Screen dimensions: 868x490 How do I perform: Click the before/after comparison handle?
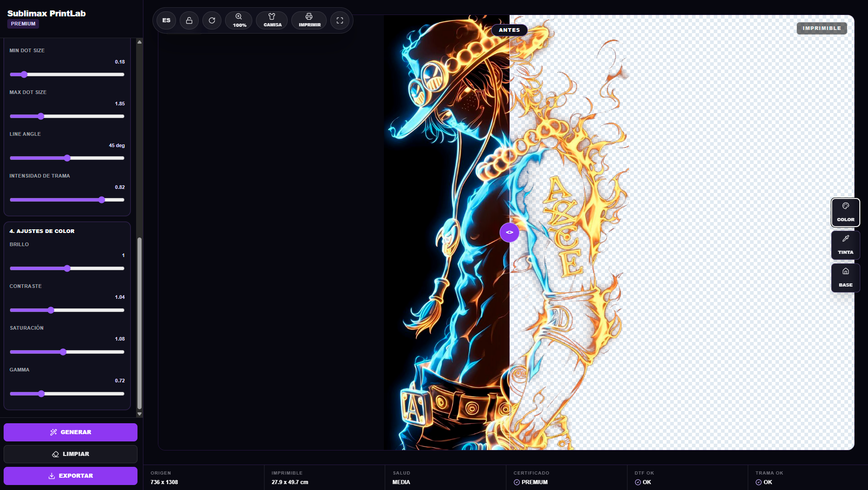(x=510, y=232)
